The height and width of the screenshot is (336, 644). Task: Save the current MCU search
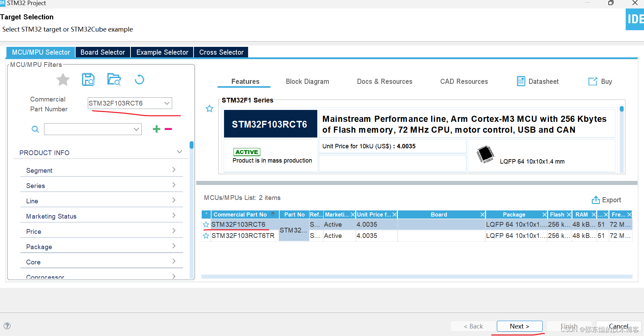tap(88, 80)
